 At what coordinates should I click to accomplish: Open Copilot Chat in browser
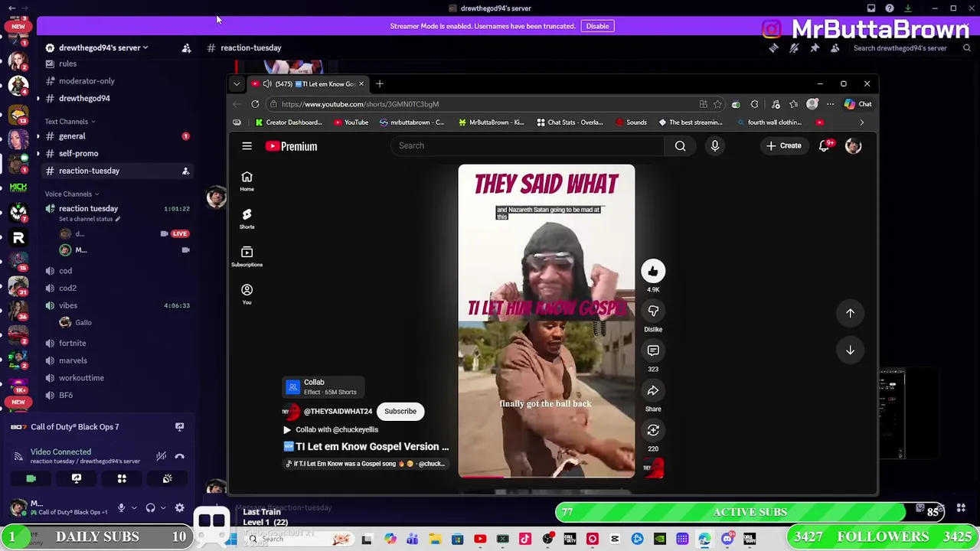coord(858,104)
